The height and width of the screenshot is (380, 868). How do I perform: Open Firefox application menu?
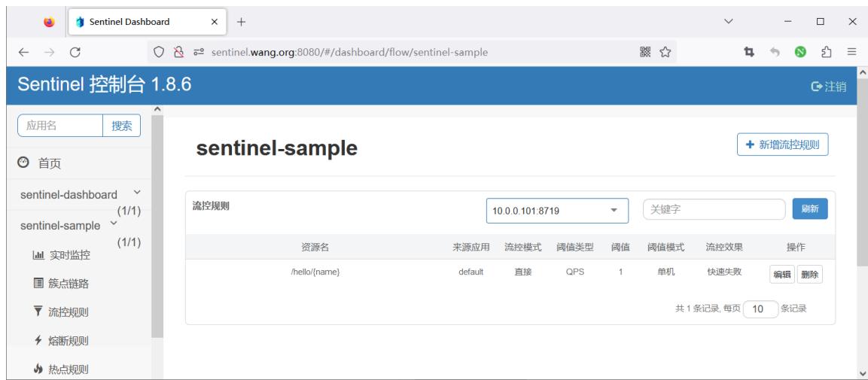852,52
